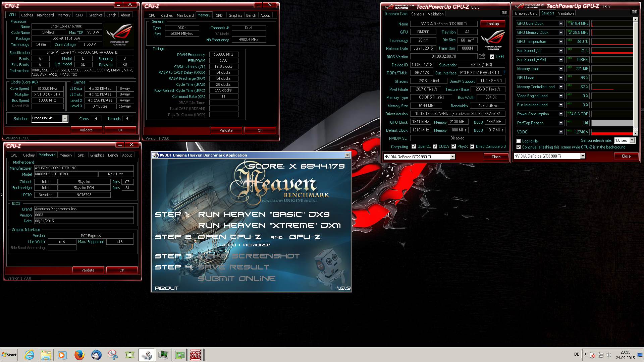Viewport: 644px width, 362px height.
Task: Click the screenshot camera icon in GPU-Z Sensors window
Action: click(634, 12)
